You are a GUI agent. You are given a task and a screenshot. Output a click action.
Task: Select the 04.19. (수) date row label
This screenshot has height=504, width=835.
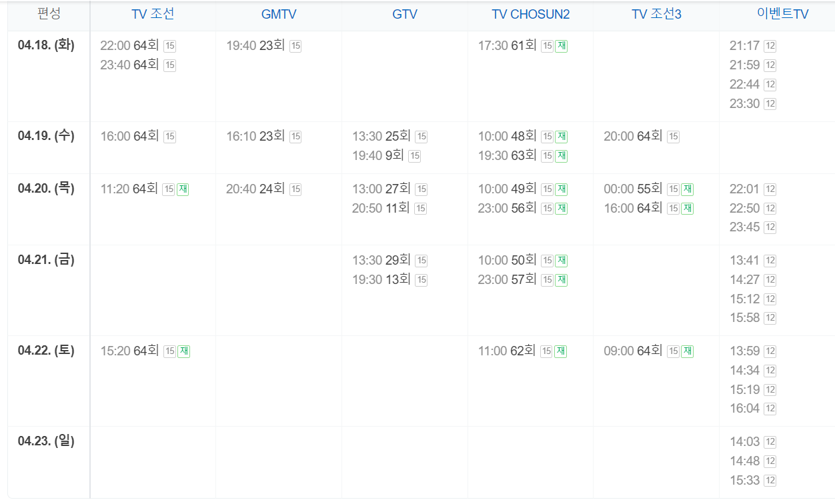tap(46, 135)
